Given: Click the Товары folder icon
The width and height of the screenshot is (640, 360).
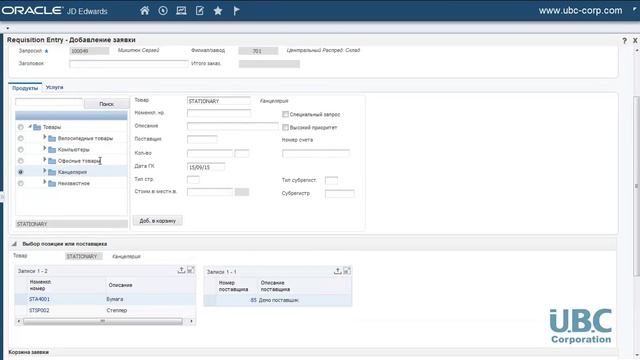Looking at the screenshot, I should tap(37, 127).
